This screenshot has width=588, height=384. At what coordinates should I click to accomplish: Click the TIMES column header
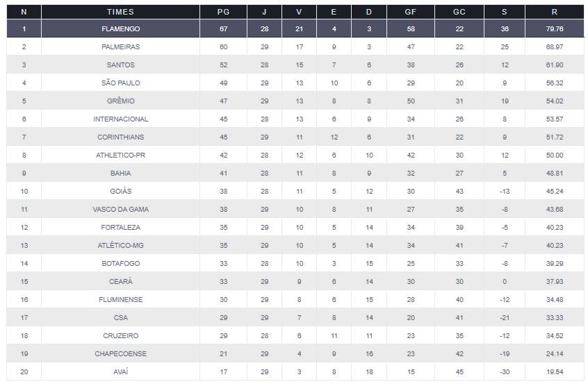(120, 12)
